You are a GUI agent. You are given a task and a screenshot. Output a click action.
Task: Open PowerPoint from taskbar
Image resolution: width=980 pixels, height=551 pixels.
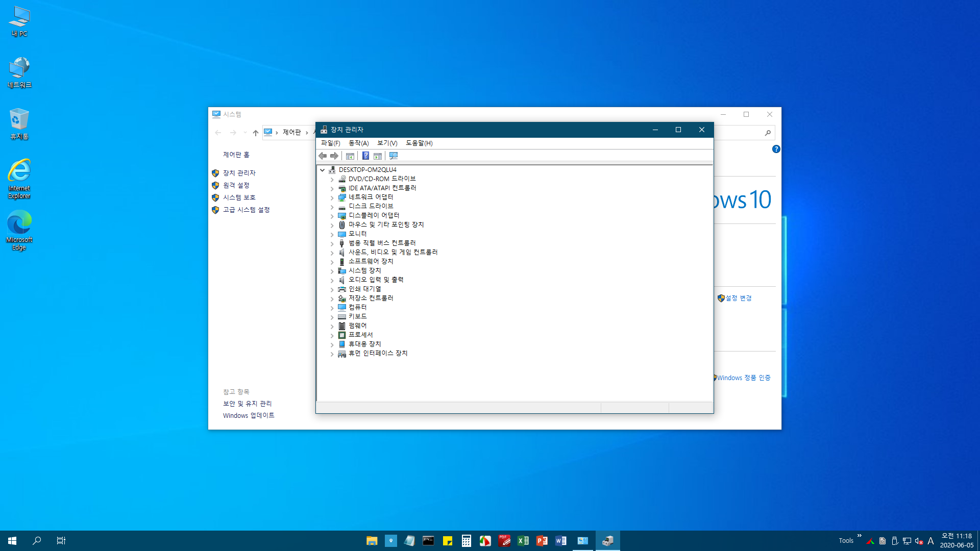(x=542, y=541)
